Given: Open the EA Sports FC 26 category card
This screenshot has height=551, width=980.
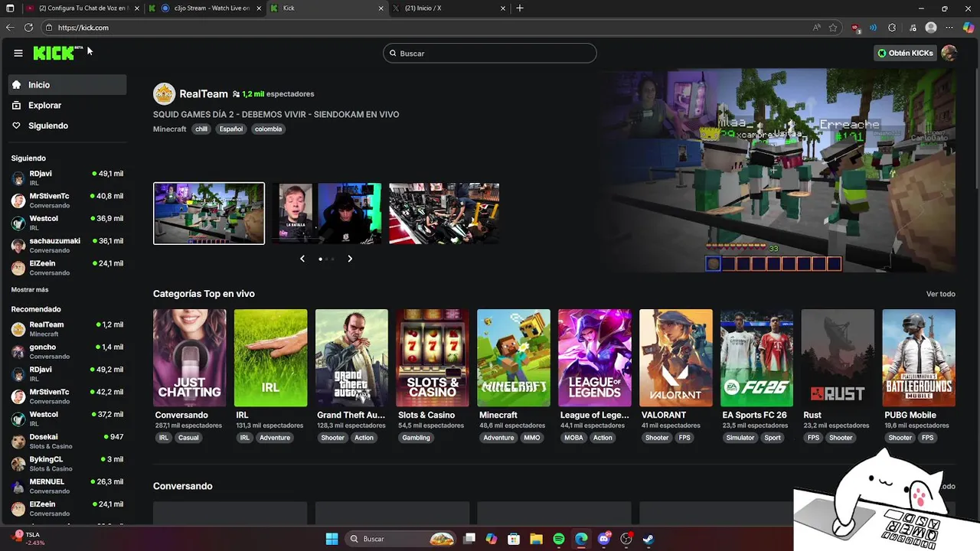Looking at the screenshot, I should click(x=756, y=357).
